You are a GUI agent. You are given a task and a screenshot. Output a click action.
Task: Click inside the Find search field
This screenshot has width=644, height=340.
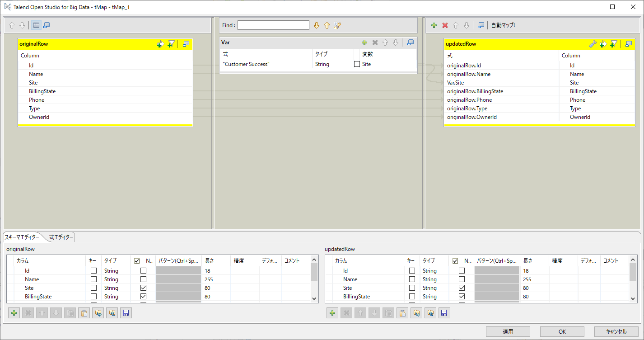point(273,25)
